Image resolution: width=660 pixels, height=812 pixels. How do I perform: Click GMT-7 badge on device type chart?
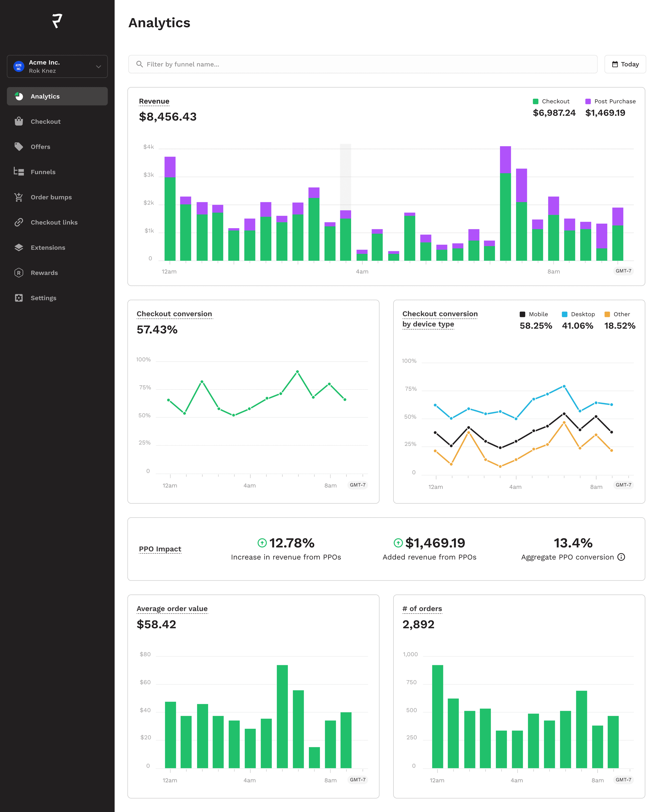click(624, 485)
